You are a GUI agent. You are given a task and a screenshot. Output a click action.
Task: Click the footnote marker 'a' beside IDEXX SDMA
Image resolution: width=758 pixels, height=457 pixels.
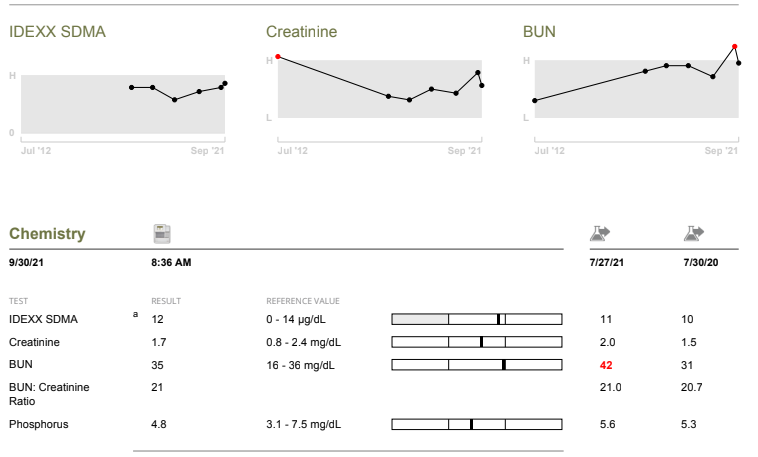coord(135,315)
